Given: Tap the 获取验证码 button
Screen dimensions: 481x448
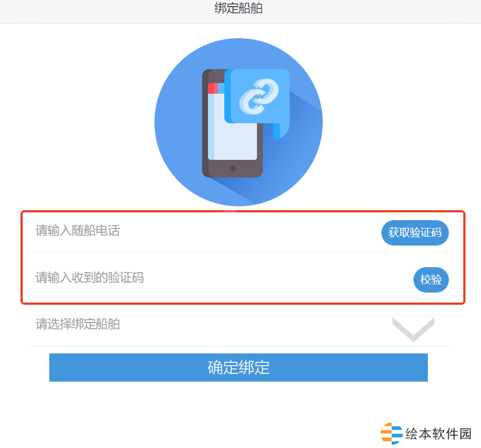Looking at the screenshot, I should (x=415, y=233).
